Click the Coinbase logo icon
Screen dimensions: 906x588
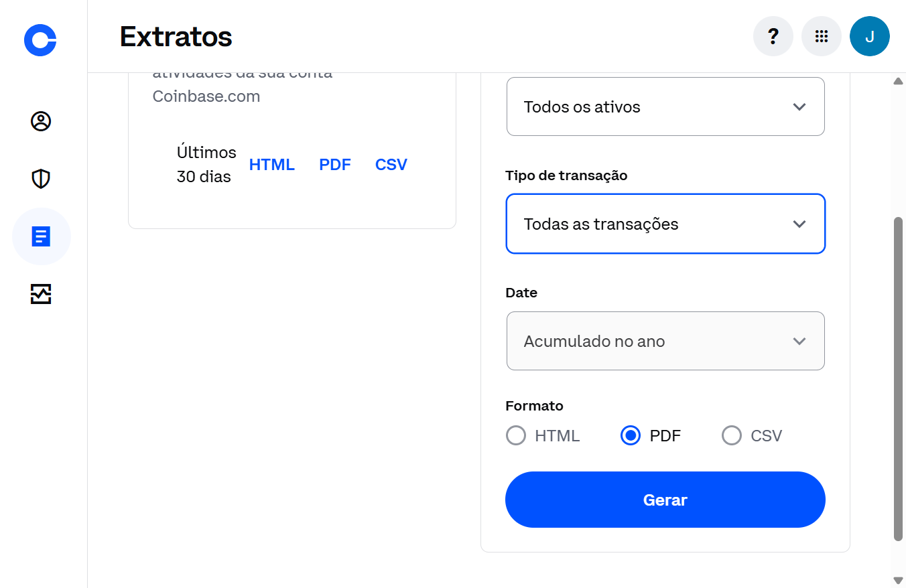[40, 40]
